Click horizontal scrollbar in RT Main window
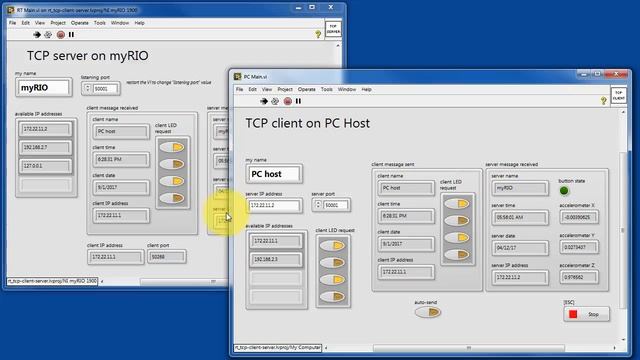The width and height of the screenshot is (640, 360). [x=184, y=282]
